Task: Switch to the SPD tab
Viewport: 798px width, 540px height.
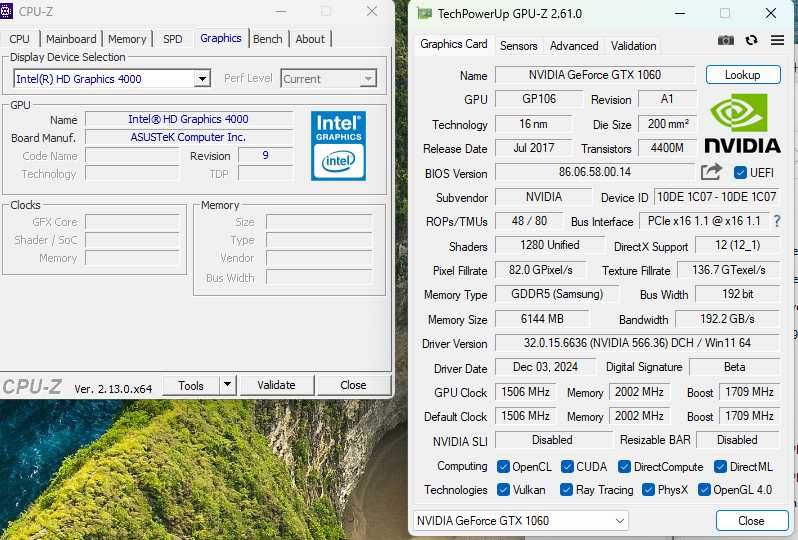Action: click(173, 39)
